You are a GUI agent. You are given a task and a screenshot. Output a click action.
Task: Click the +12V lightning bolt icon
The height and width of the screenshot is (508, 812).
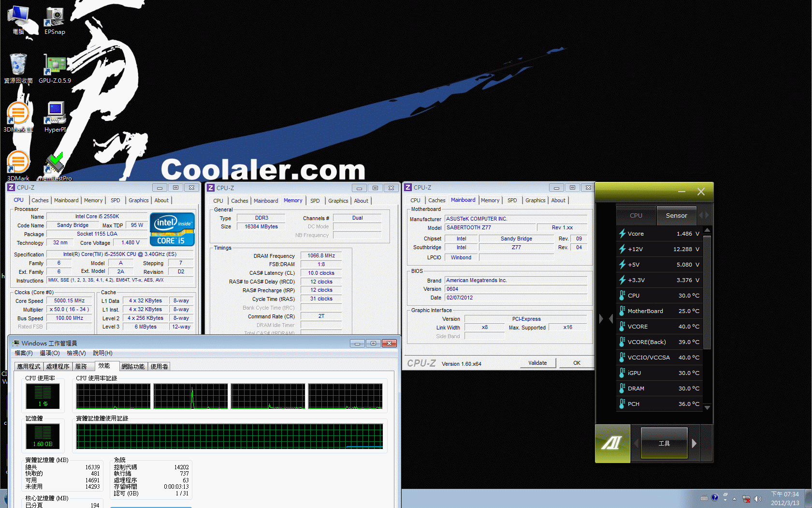[x=623, y=249]
